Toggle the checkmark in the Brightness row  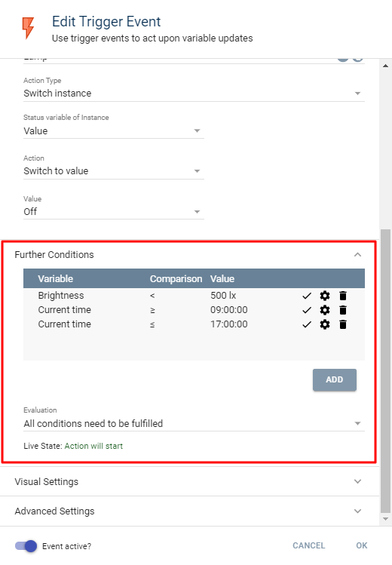(307, 296)
